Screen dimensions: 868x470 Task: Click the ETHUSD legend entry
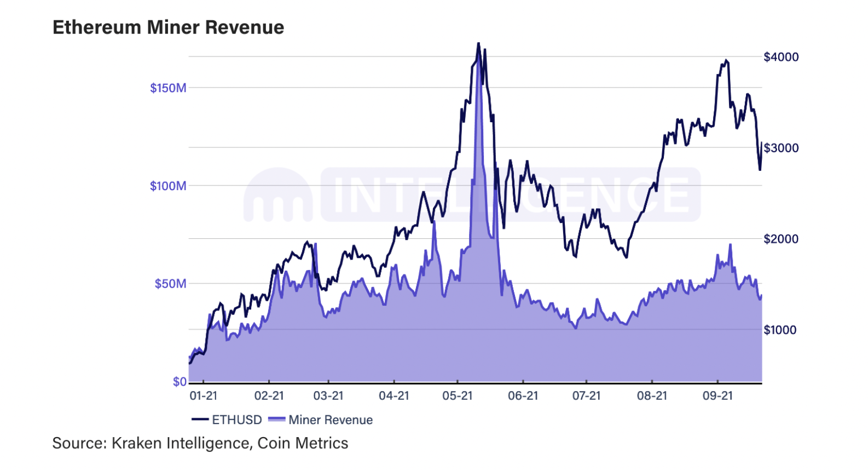coord(227,420)
